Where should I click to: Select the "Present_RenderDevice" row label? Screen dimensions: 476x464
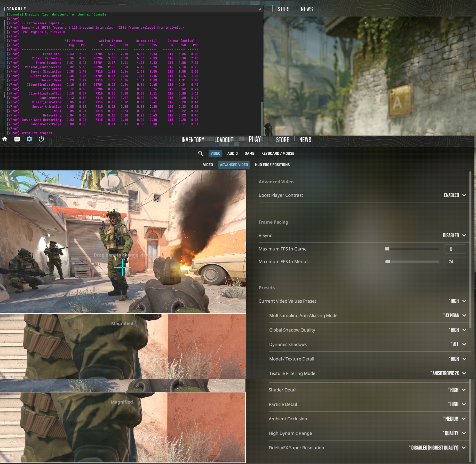tap(43, 67)
